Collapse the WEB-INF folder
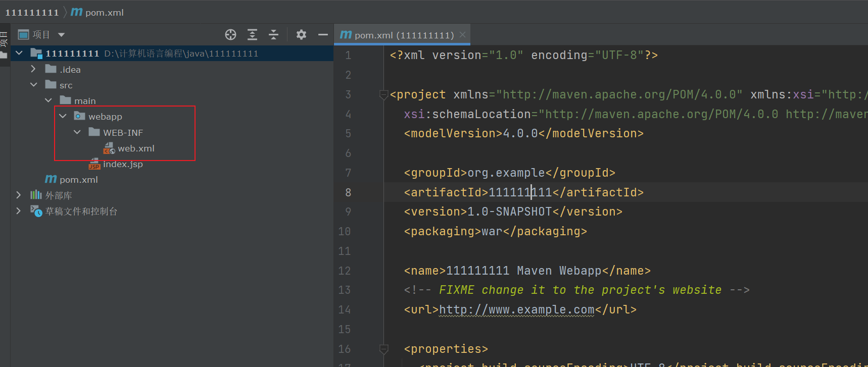Viewport: 868px width, 367px height. click(x=77, y=132)
